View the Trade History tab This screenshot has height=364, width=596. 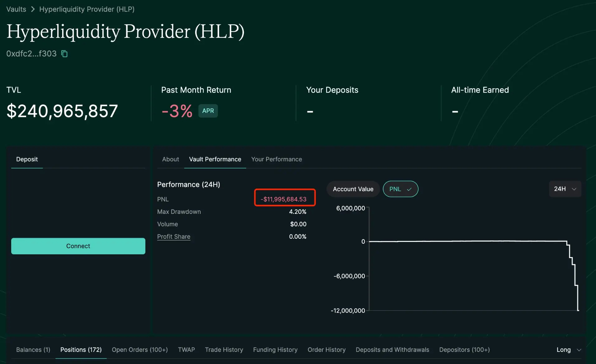(x=224, y=350)
